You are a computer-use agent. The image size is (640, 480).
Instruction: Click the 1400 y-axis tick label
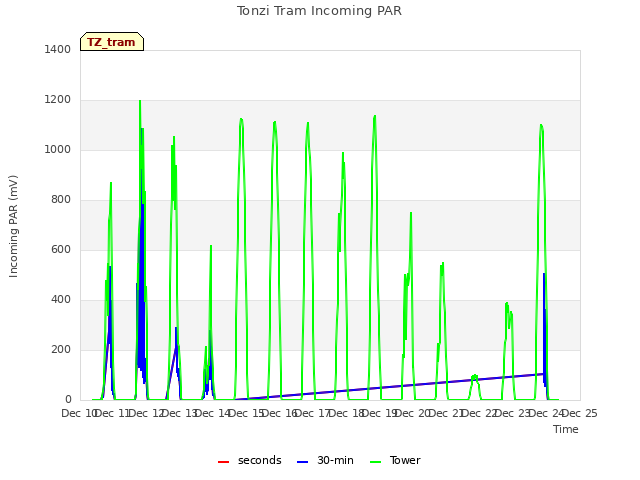pyautogui.click(x=58, y=49)
